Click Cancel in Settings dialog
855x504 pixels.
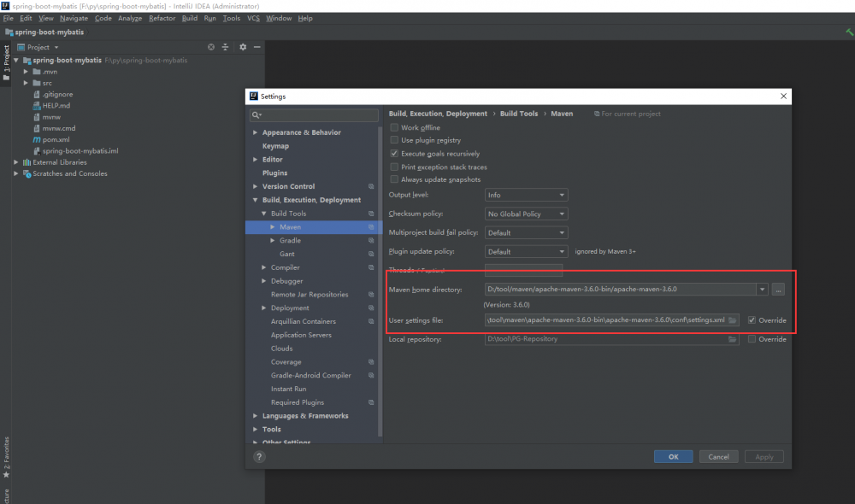719,457
